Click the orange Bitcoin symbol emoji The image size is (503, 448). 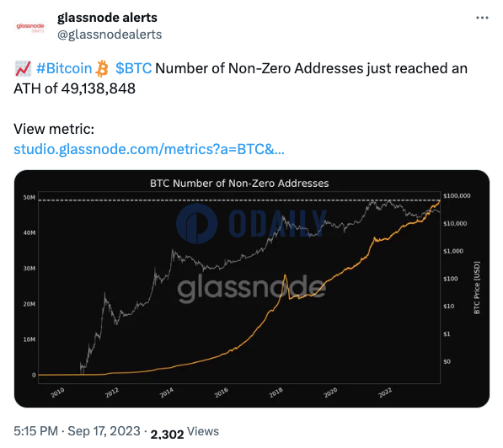(102, 68)
